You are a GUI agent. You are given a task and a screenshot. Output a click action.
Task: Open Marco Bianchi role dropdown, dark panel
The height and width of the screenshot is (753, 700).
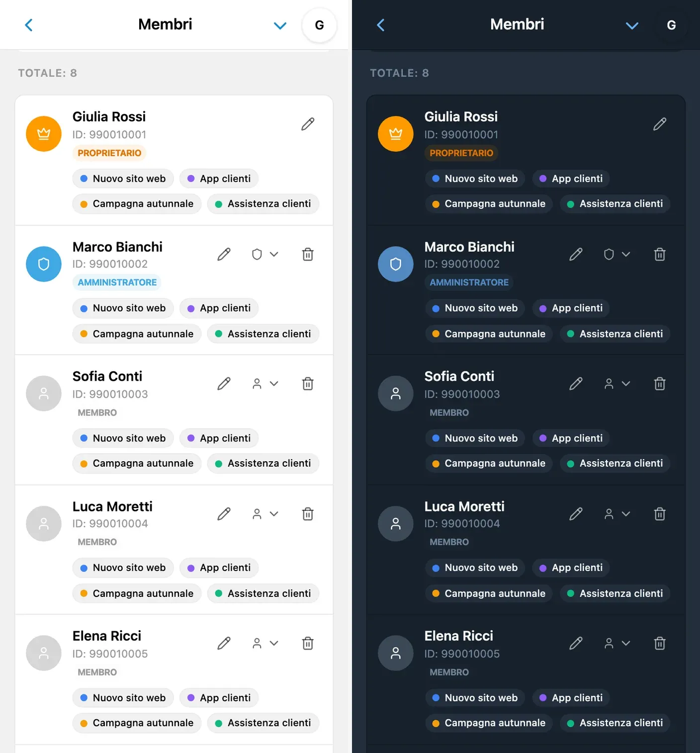tap(617, 254)
